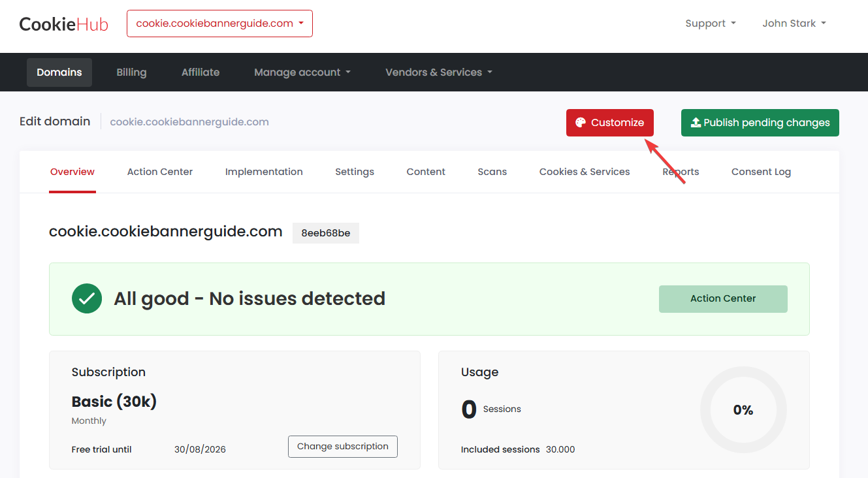
Task: Click the cookie.cookiebannerguide.com heading
Action: pyautogui.click(x=166, y=232)
